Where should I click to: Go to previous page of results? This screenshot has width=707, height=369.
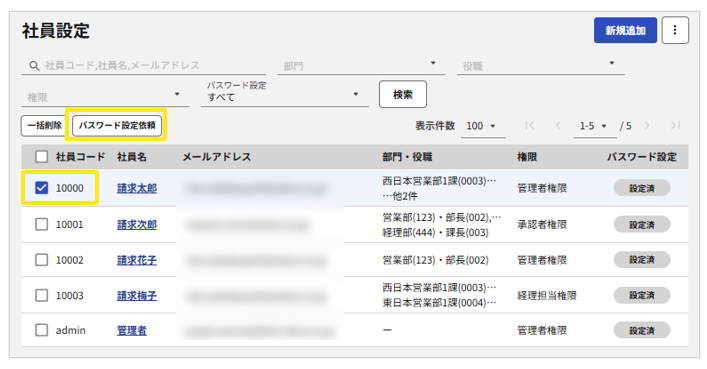[x=558, y=125]
